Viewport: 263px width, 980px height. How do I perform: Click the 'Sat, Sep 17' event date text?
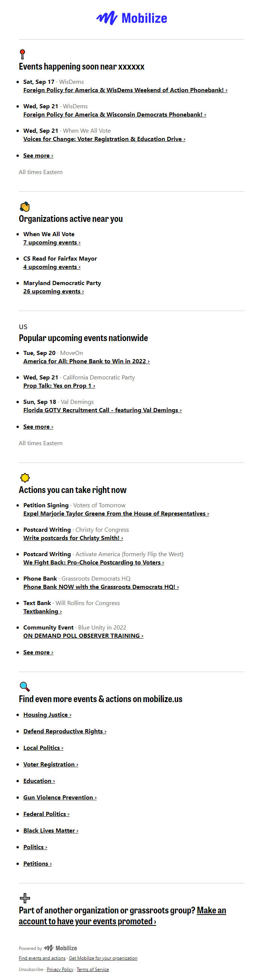point(39,82)
